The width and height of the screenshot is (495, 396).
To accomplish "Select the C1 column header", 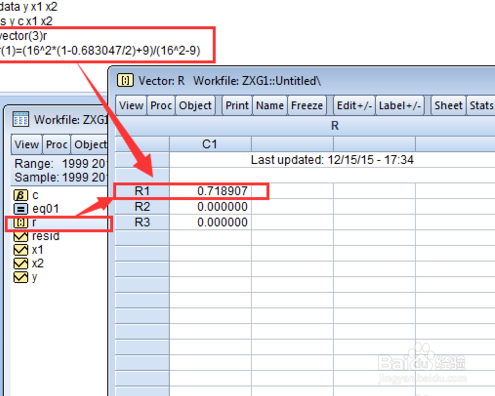I will pyautogui.click(x=210, y=144).
